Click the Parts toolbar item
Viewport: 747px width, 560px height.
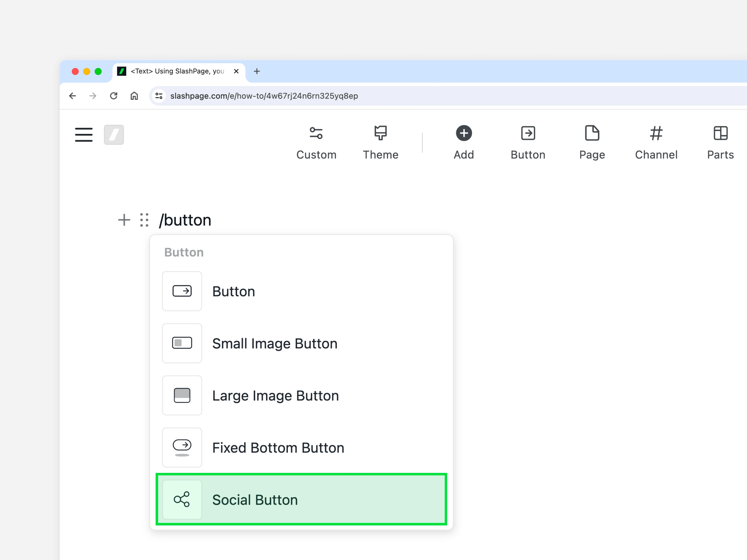point(720,143)
